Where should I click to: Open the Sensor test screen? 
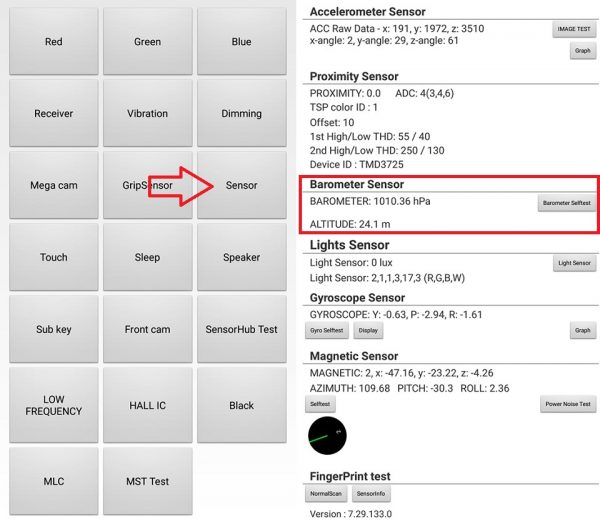pos(242,185)
